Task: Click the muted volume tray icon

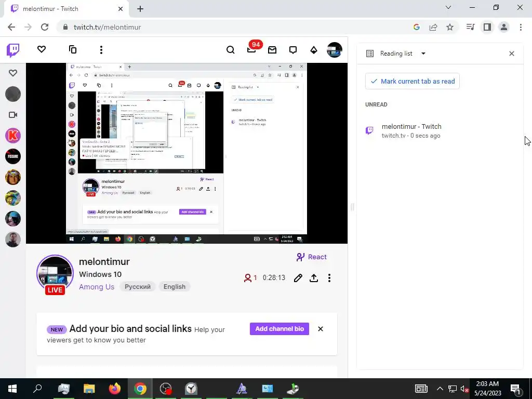Action: [x=464, y=389]
